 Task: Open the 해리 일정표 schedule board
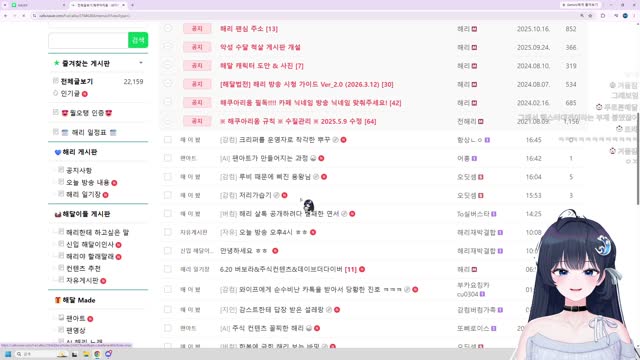89,132
